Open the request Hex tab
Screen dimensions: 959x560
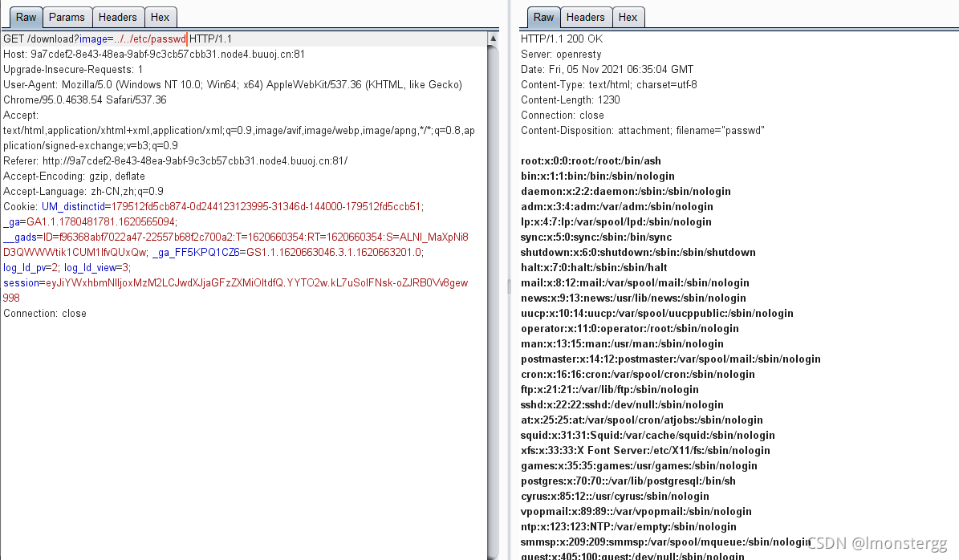[x=160, y=17]
